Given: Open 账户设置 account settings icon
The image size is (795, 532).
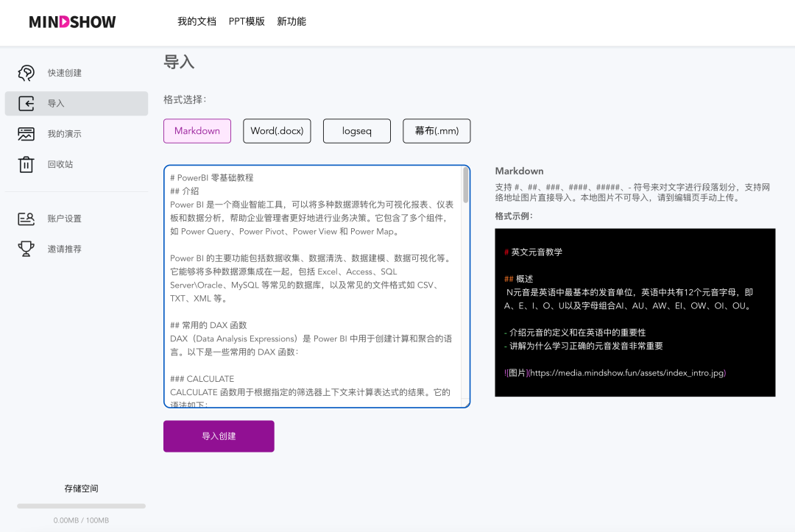Looking at the screenshot, I should tap(25, 219).
